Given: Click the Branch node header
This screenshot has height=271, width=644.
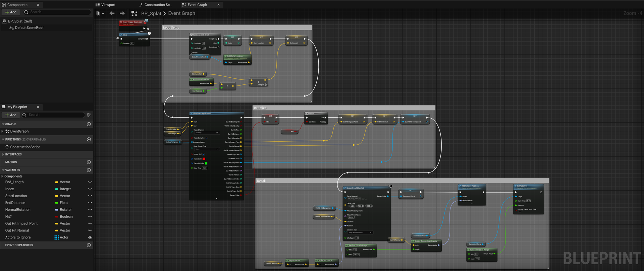Looking at the screenshot, I should [316, 114].
